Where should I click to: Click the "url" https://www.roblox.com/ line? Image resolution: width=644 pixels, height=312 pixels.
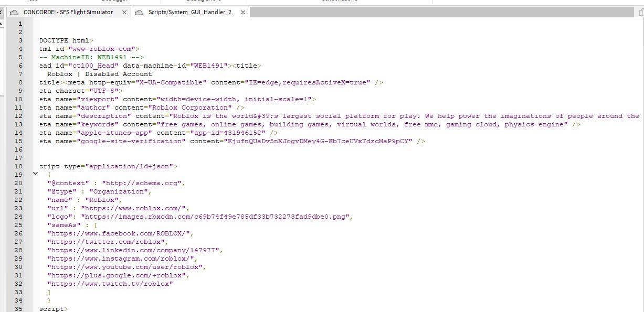[119, 208]
